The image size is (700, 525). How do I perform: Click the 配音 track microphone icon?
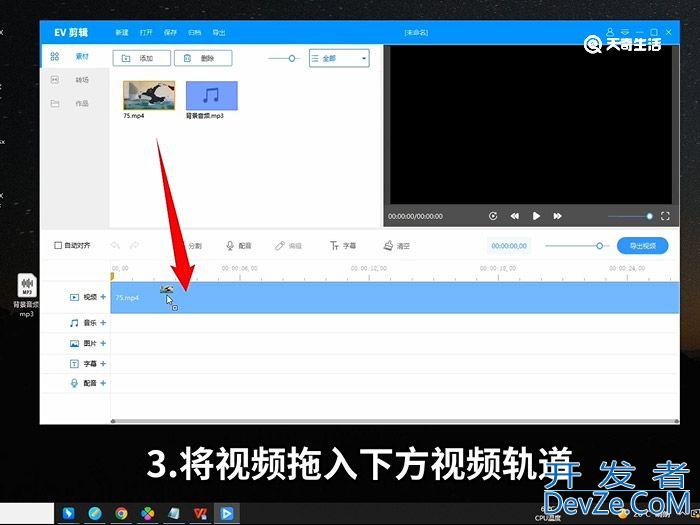tap(74, 383)
